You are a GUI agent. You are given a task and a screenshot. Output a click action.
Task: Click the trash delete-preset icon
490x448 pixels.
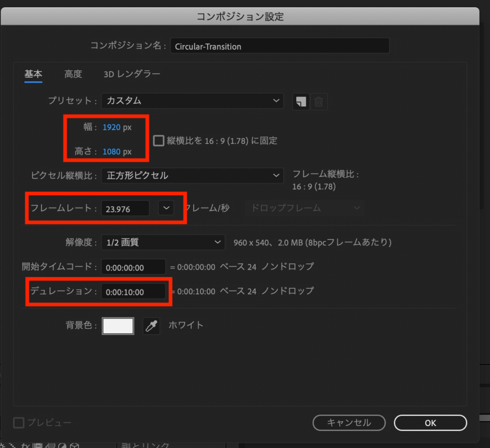(x=319, y=101)
